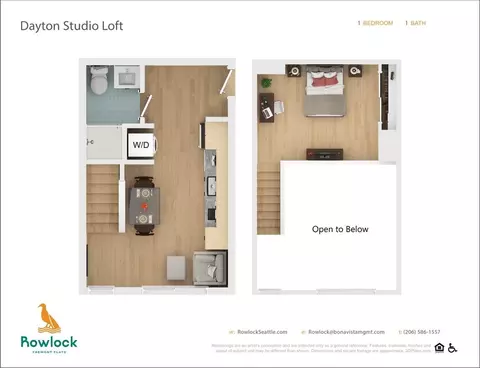Click the toilet in the bathroom

[x=99, y=81]
